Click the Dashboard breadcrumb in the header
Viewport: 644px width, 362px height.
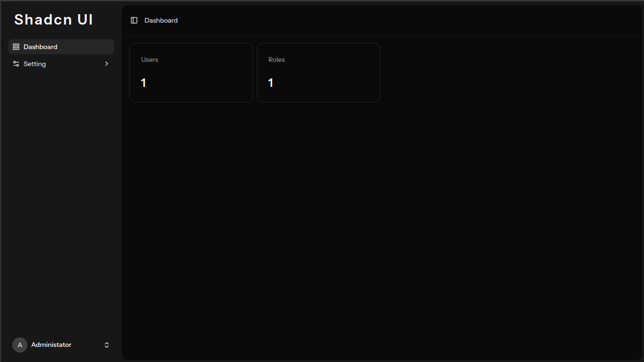pyautogui.click(x=161, y=20)
